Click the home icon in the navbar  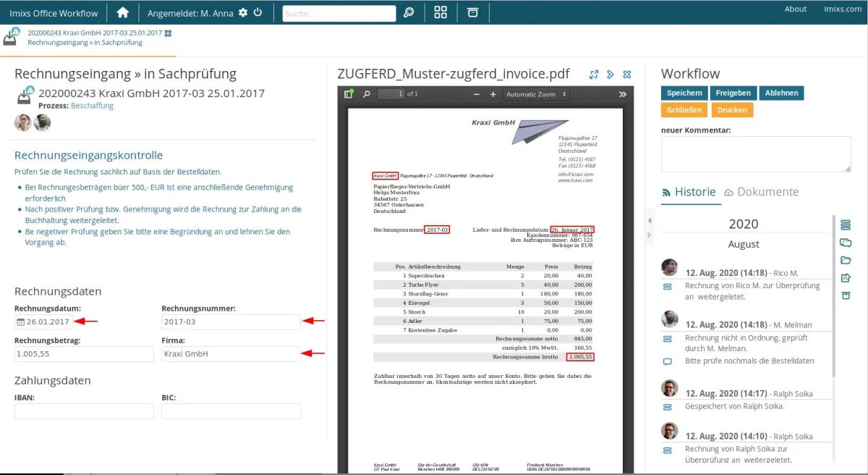point(122,12)
